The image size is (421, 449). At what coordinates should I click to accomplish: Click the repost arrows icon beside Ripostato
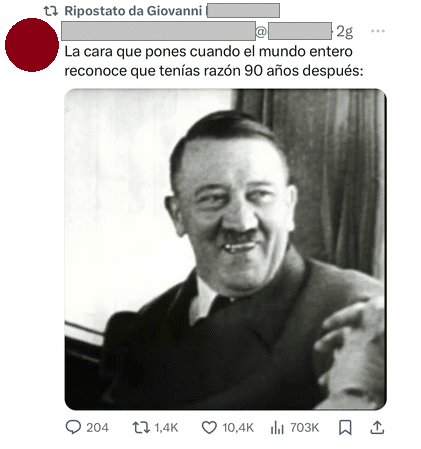pyautogui.click(x=51, y=11)
